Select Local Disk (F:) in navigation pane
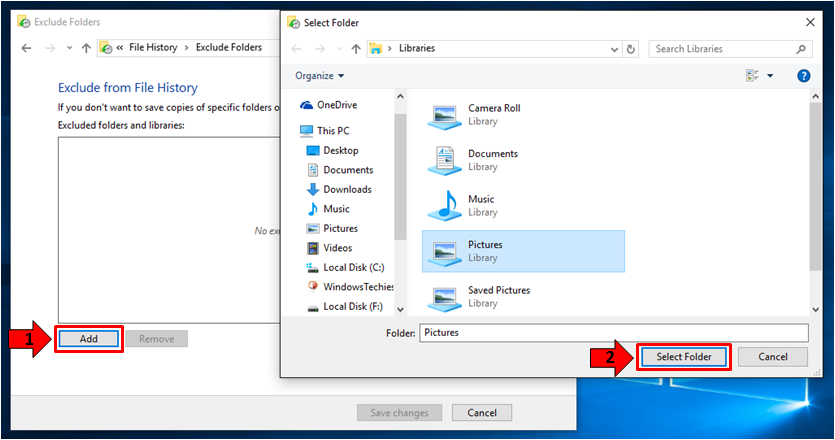The image size is (835, 440). pyautogui.click(x=345, y=306)
